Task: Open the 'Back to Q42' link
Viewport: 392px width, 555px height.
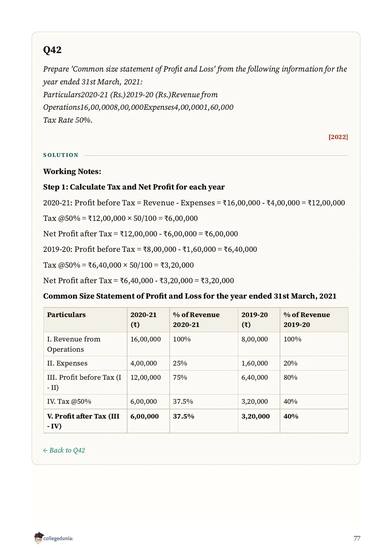Action: (64, 450)
